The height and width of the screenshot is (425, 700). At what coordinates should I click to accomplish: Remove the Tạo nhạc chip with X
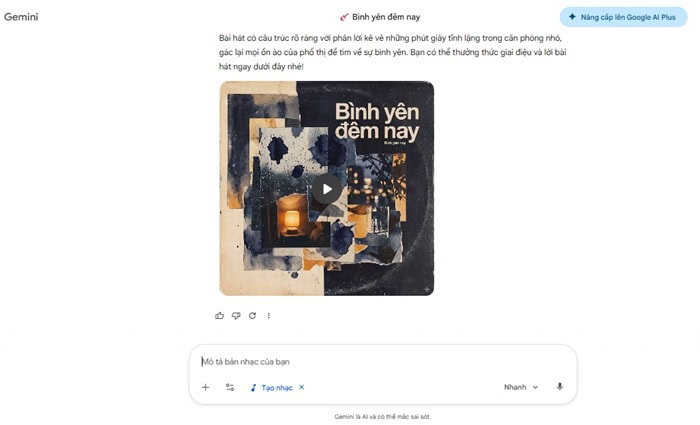pos(302,387)
